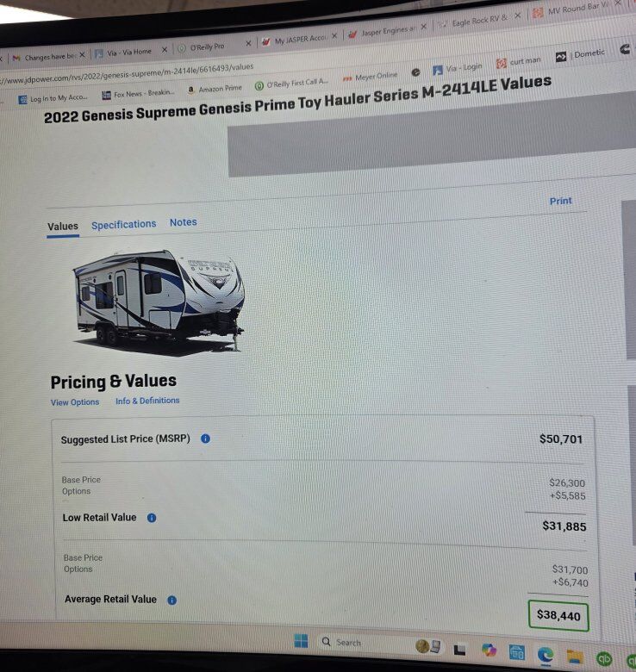Open the Notes tab
The height and width of the screenshot is (672, 636).
pos(183,222)
